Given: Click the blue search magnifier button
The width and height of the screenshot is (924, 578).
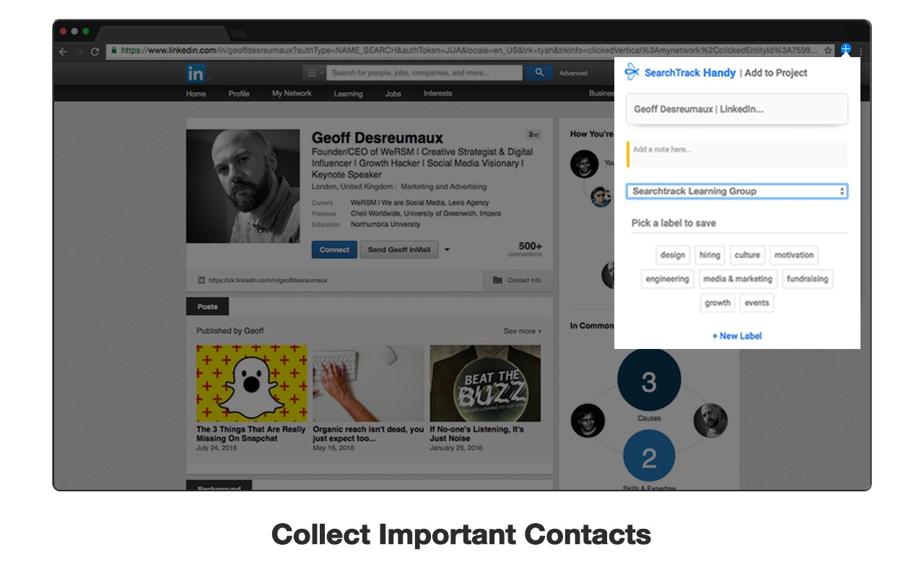Looking at the screenshot, I should [x=539, y=73].
